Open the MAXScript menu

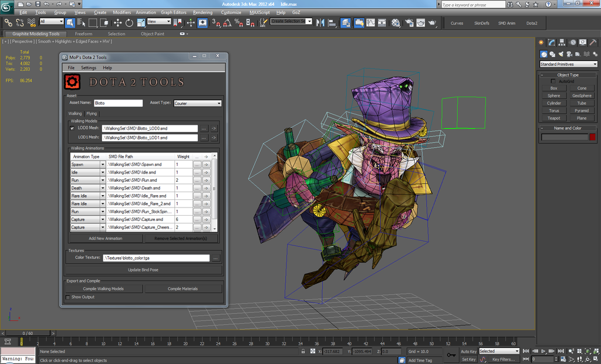[259, 13]
